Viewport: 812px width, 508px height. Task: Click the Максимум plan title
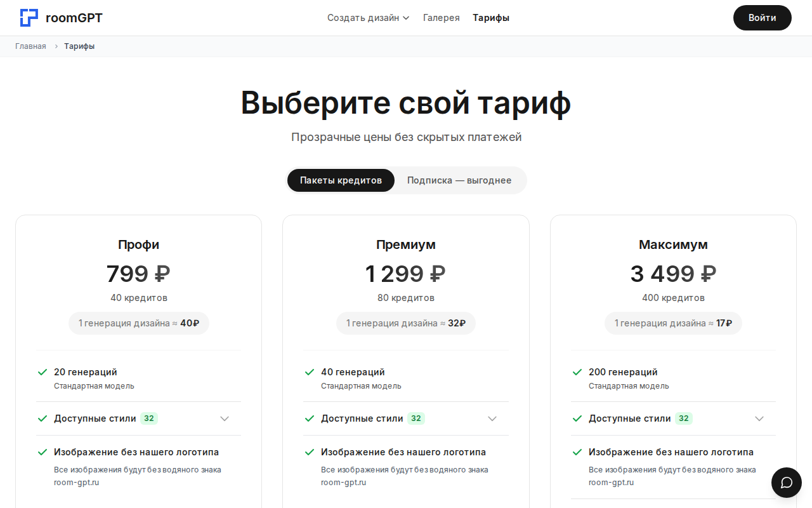click(x=673, y=244)
